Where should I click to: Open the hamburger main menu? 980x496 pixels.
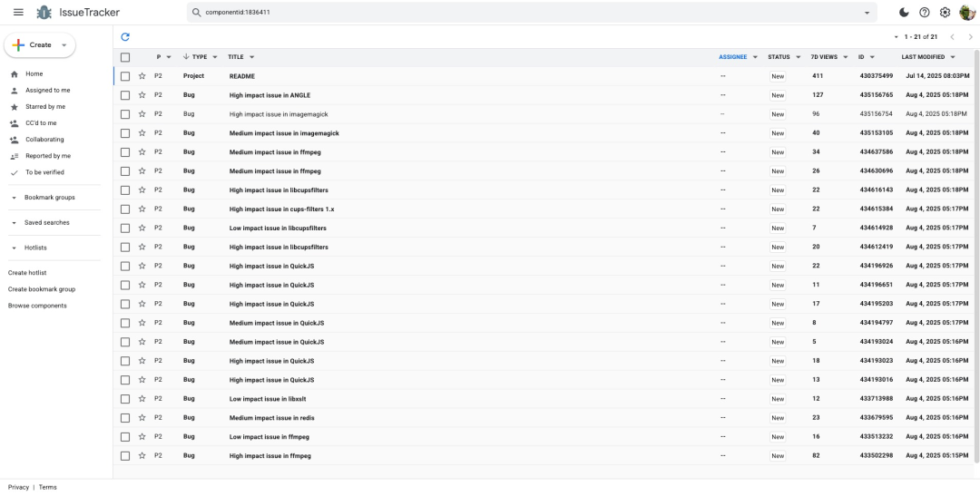tap(18, 13)
